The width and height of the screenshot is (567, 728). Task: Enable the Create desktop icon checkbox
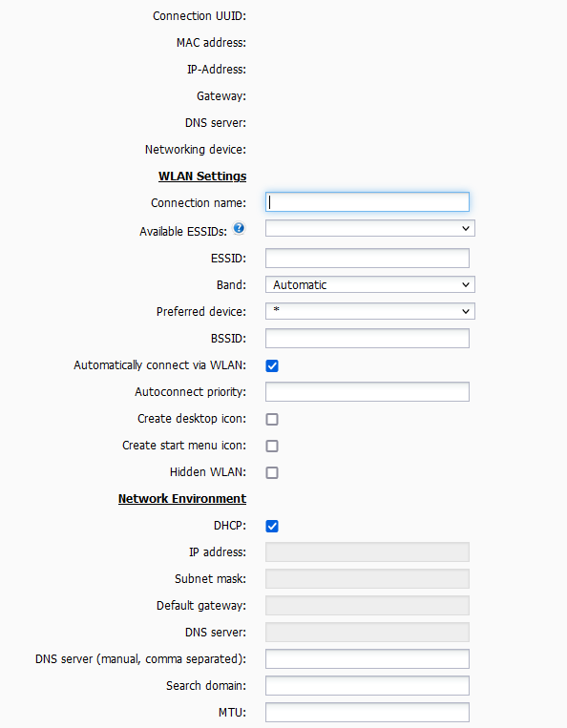[x=272, y=419]
